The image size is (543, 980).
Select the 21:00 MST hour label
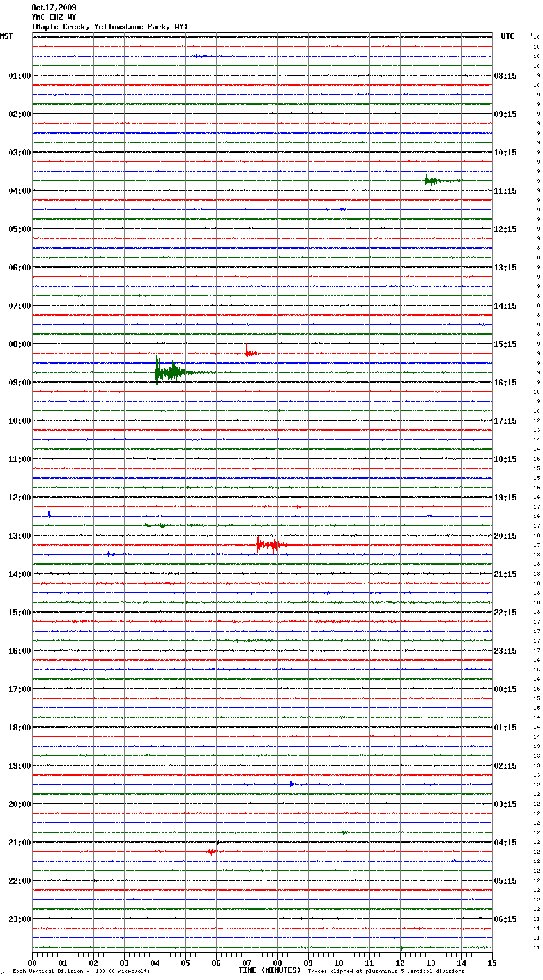(x=20, y=843)
